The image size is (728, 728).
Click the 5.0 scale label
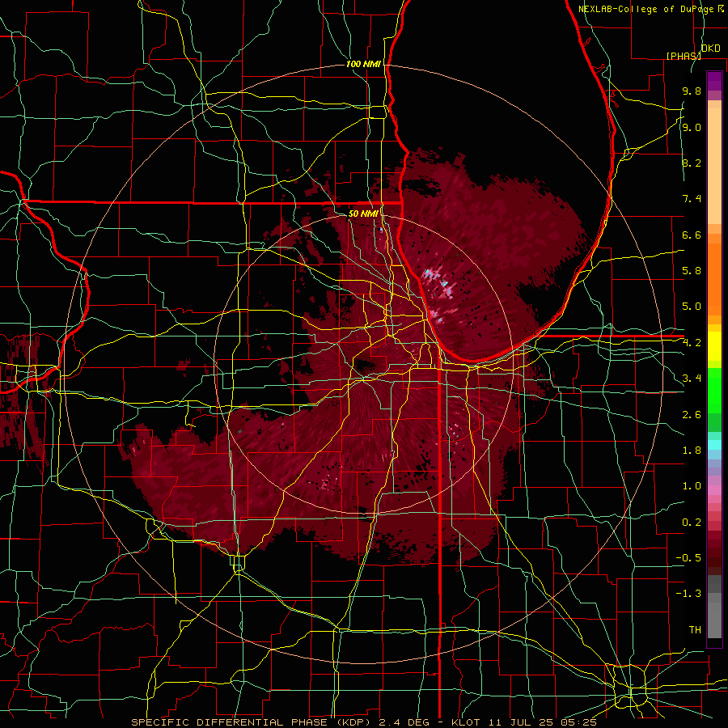click(692, 307)
